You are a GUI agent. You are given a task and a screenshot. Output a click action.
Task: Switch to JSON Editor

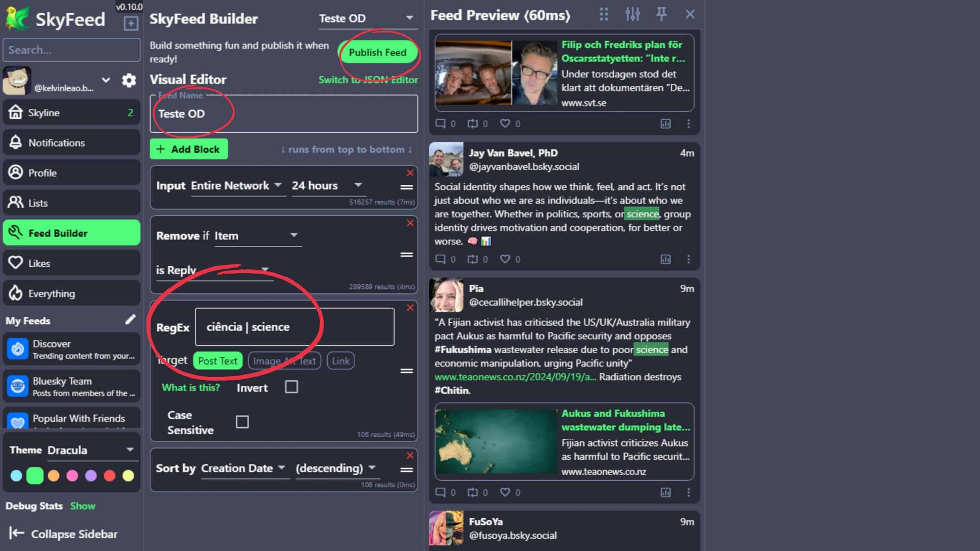point(368,80)
